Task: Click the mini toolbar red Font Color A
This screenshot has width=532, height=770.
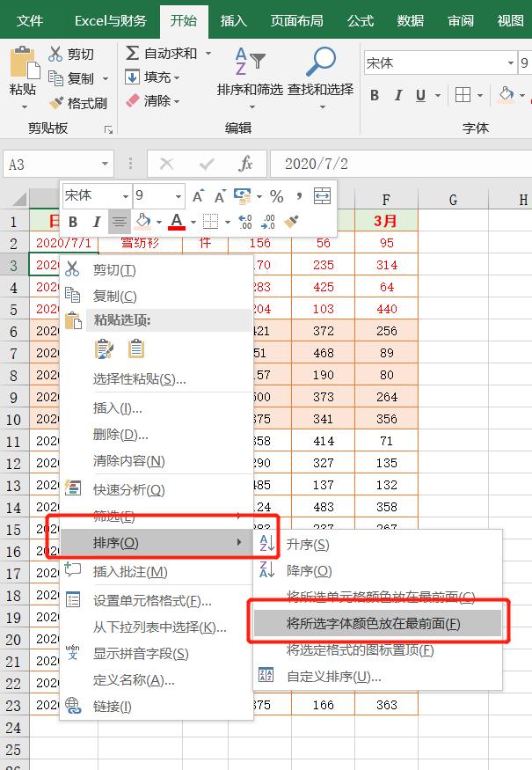Action: tap(177, 222)
